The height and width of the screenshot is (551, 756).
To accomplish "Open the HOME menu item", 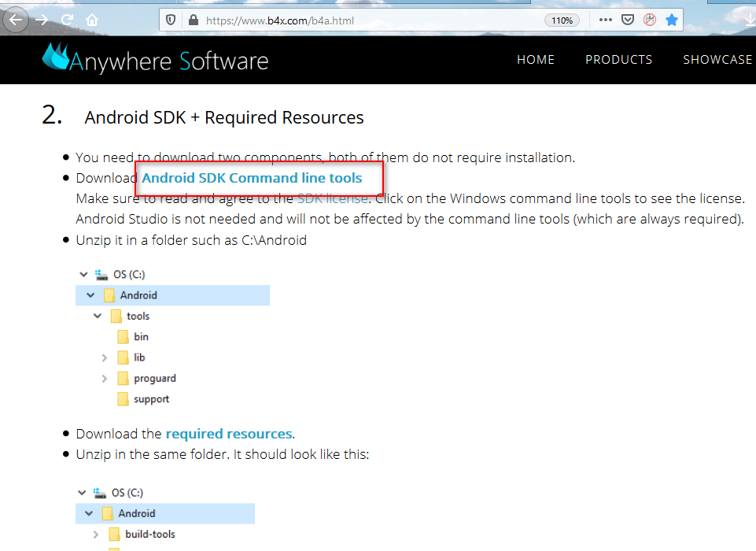I will (536, 60).
